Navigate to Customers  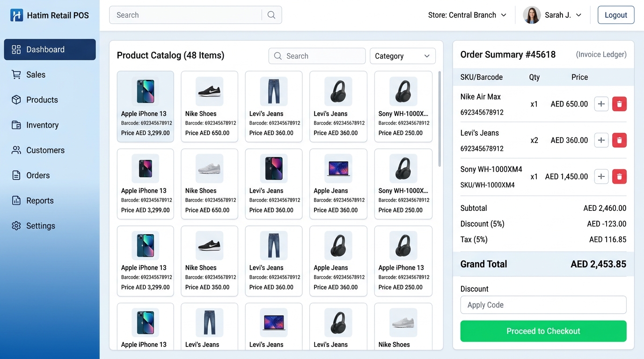(50, 151)
